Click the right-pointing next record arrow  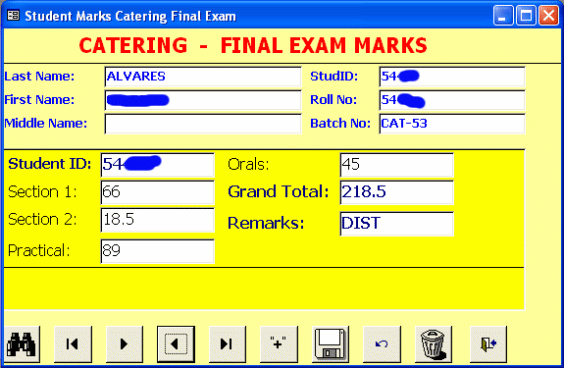(124, 344)
